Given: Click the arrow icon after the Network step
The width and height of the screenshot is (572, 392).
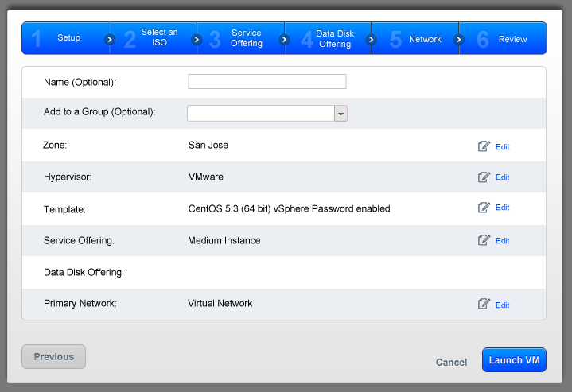Looking at the screenshot, I should pos(458,39).
